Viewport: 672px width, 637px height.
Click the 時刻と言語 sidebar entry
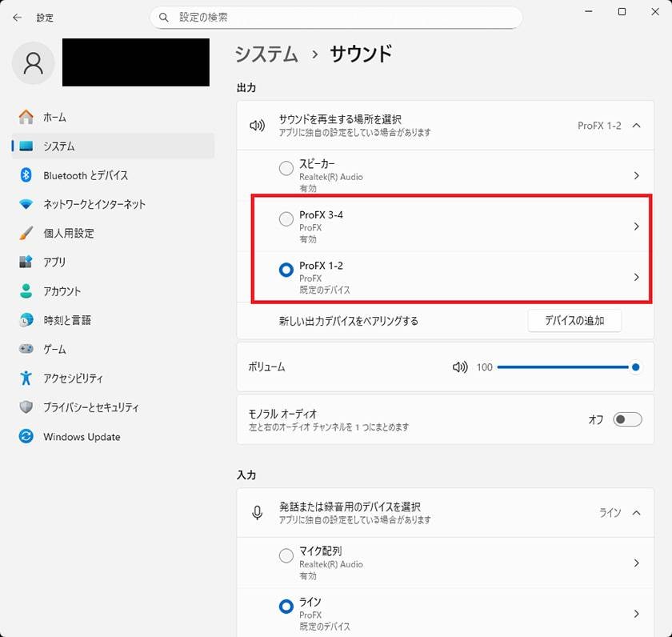[113, 320]
